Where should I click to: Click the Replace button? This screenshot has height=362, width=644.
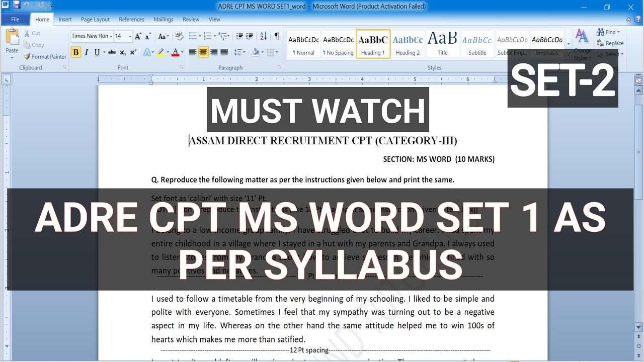pos(610,43)
